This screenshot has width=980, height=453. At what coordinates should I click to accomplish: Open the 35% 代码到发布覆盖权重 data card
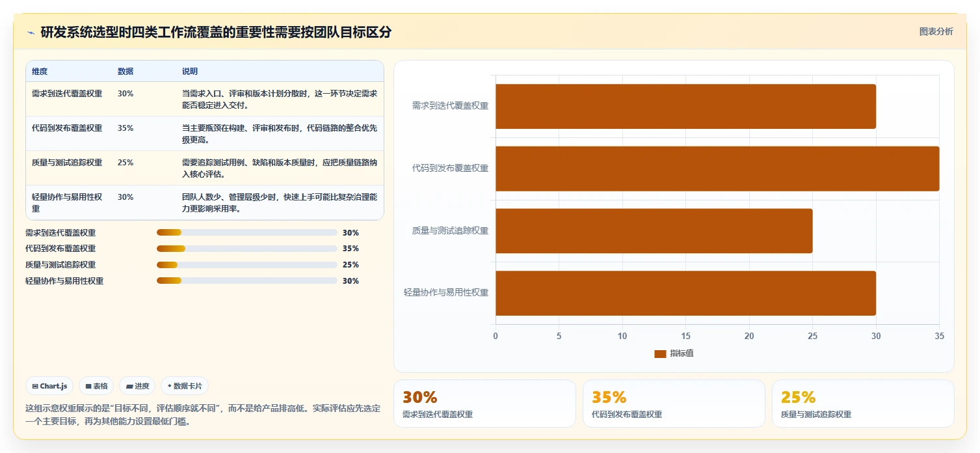click(x=674, y=404)
